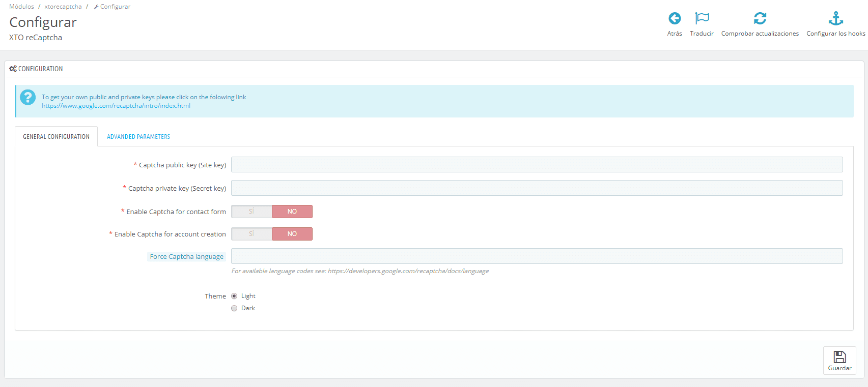The image size is (868, 387).
Task: Click the Atrás back arrow icon
Action: click(675, 19)
